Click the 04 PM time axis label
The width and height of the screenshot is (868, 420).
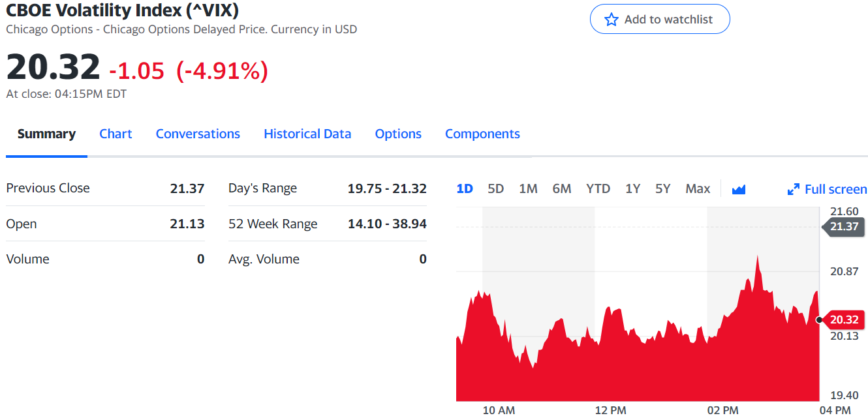point(835,410)
